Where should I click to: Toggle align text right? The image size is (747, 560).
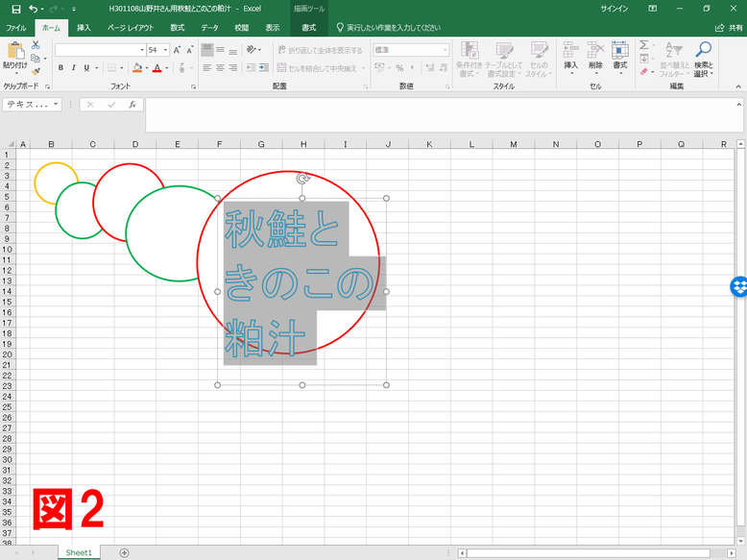233,67
